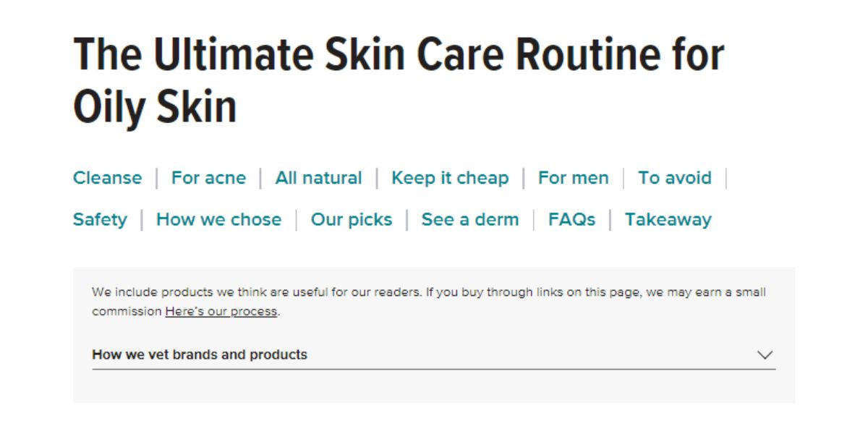The width and height of the screenshot is (868, 434).
Task: Open the 'See a derm' section
Action: click(470, 220)
